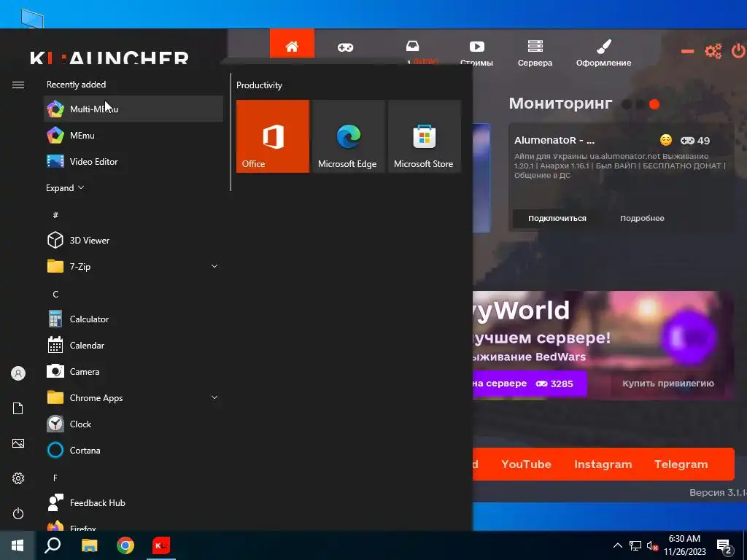Open the muted volume tray icon

[x=652, y=545]
